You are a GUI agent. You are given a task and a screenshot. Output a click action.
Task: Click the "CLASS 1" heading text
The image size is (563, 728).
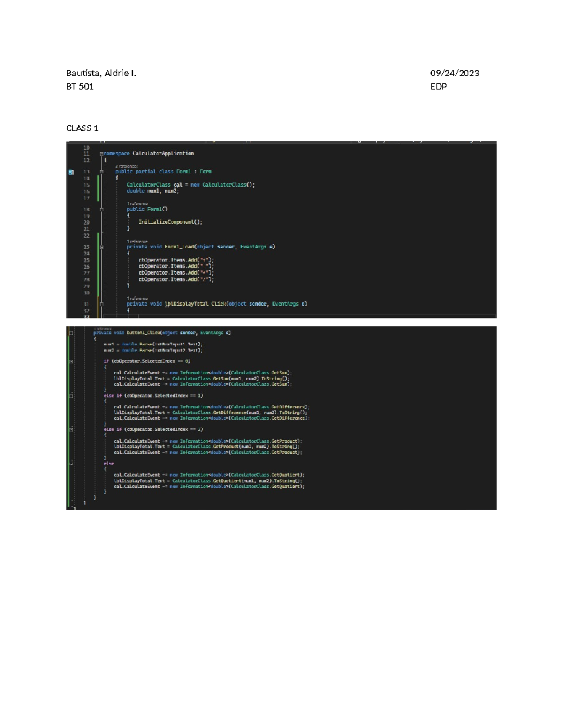[82, 128]
